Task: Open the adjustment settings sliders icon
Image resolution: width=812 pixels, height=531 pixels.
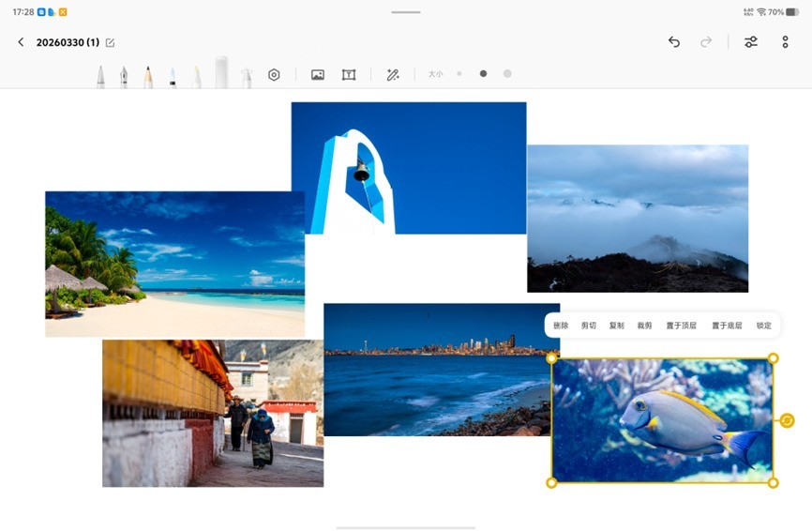Action: pyautogui.click(x=750, y=42)
